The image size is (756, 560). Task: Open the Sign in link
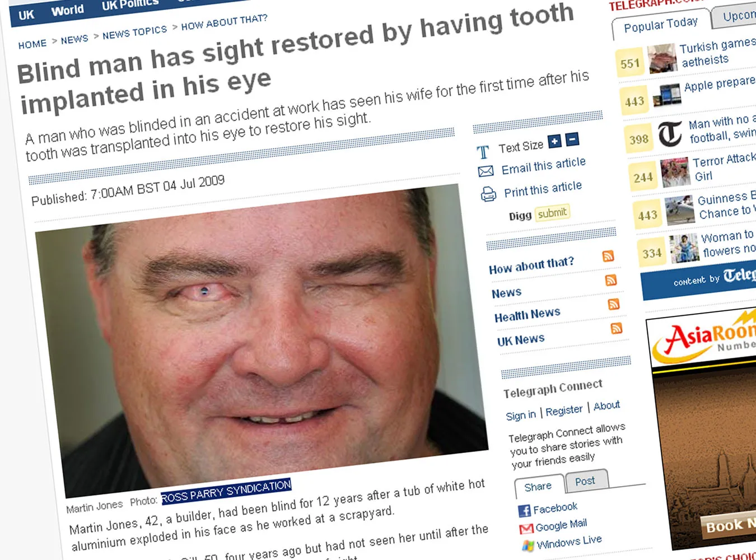[521, 416]
